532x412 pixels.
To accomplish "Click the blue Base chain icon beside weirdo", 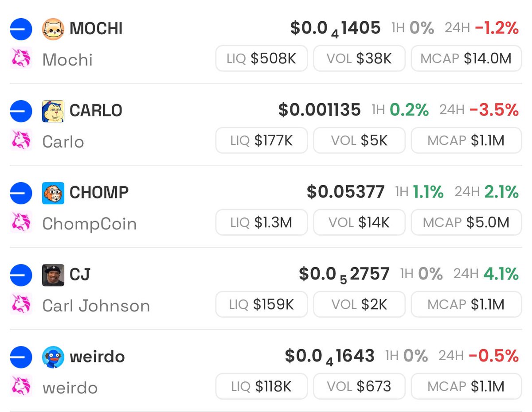I will [21, 357].
